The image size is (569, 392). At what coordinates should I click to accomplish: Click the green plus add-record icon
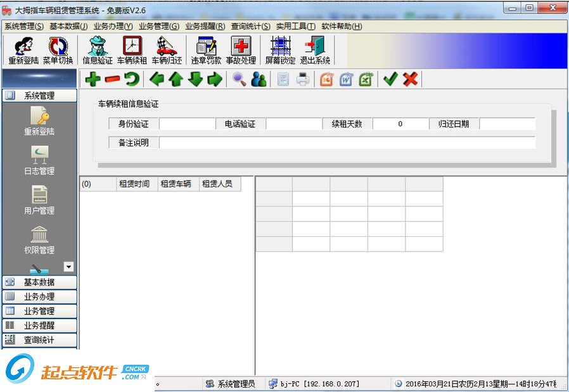click(93, 79)
